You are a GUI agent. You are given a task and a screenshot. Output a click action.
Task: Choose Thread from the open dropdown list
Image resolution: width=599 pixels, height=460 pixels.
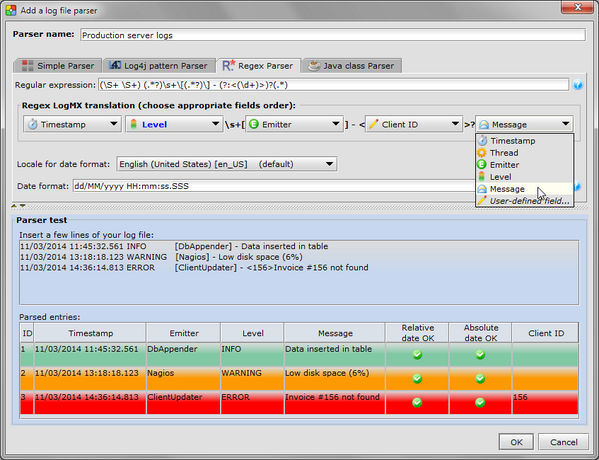point(524,153)
